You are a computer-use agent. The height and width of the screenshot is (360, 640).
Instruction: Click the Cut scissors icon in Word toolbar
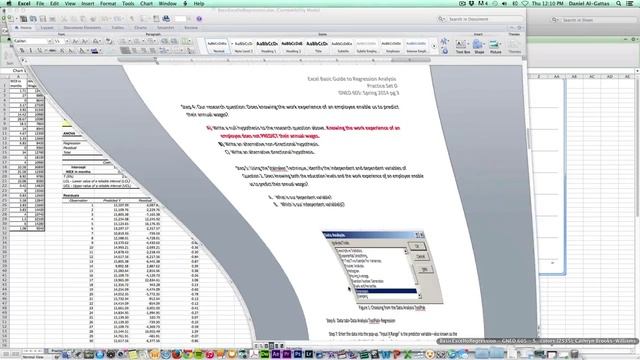pyautogui.click(x=64, y=19)
